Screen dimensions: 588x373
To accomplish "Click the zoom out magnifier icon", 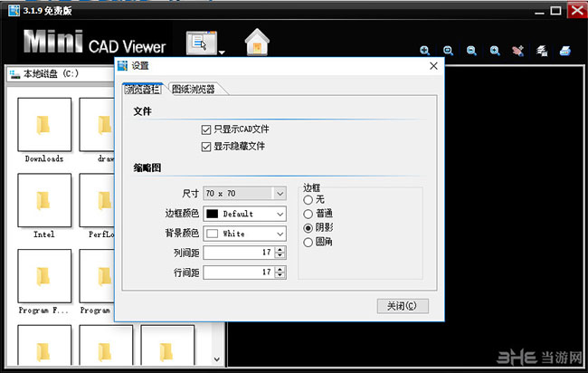I will [471, 51].
